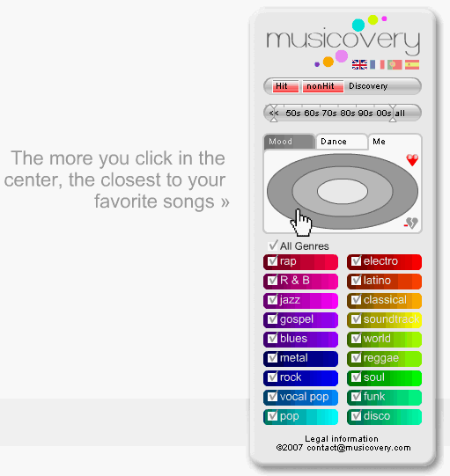The width and height of the screenshot is (450, 476).
Task: Open the Legal information link
Action: click(342, 439)
